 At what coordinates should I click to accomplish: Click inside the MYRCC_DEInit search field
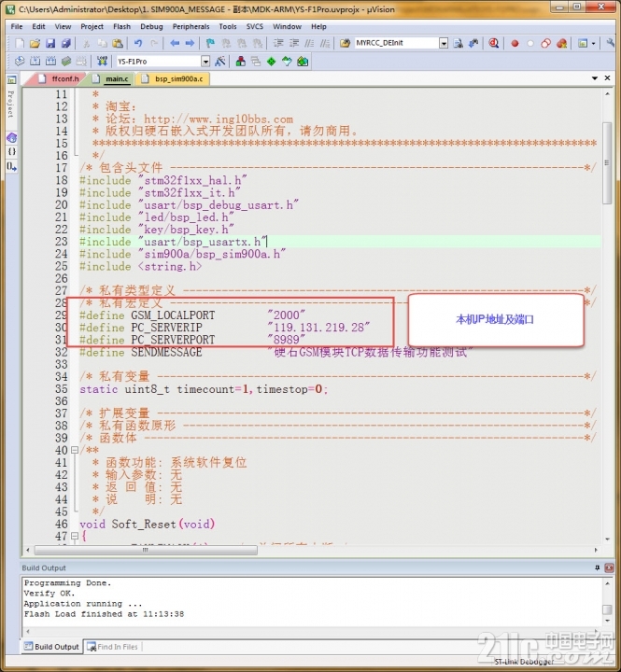point(396,43)
